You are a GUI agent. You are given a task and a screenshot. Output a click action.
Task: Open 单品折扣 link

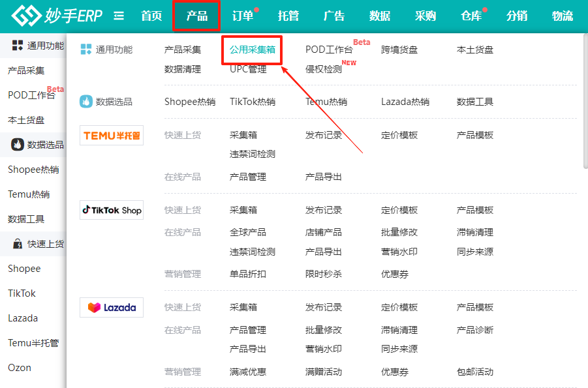pos(248,274)
